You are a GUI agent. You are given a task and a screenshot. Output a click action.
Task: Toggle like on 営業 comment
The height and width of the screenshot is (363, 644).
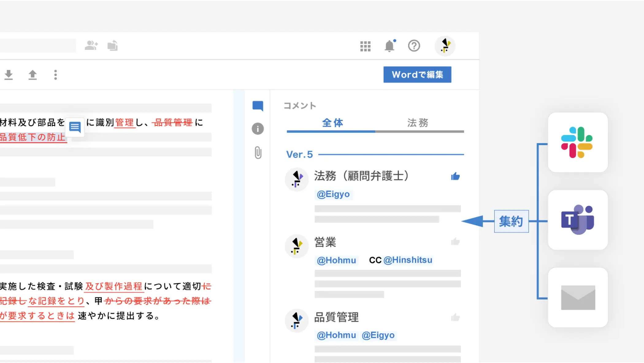455,242
